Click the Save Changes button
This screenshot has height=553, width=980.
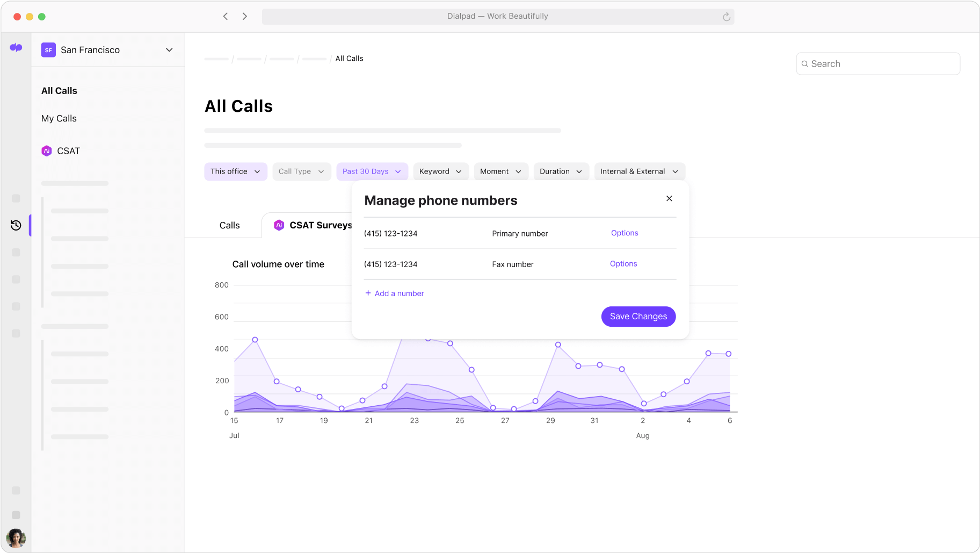(x=638, y=317)
